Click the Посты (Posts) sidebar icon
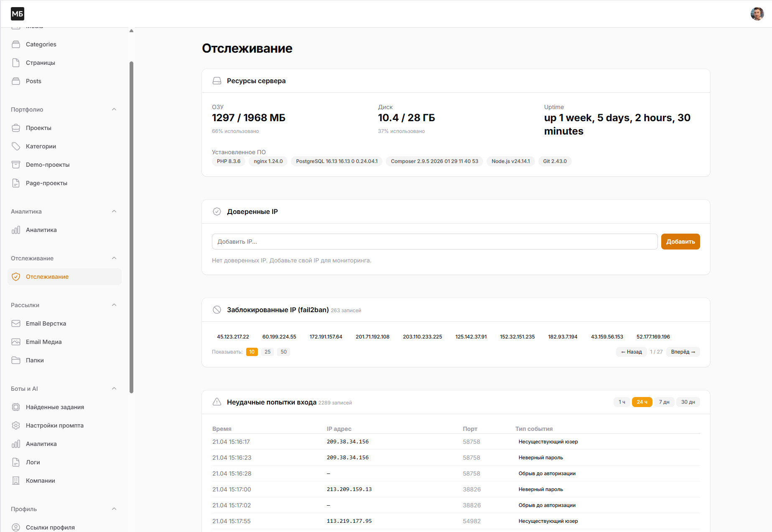This screenshot has width=772, height=532. [16, 81]
